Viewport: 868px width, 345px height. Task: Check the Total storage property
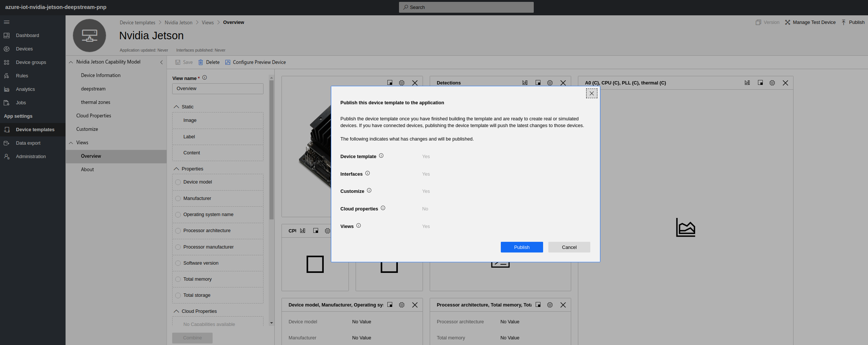click(178, 295)
